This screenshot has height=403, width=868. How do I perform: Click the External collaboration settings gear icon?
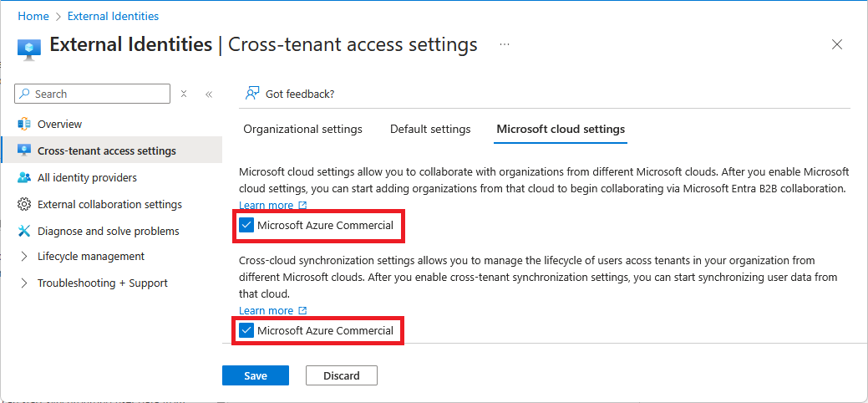point(24,204)
